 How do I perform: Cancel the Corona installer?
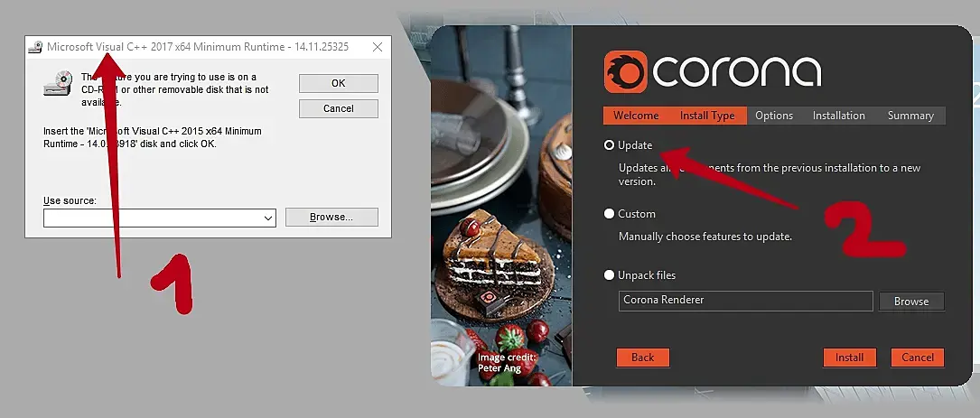tap(918, 358)
